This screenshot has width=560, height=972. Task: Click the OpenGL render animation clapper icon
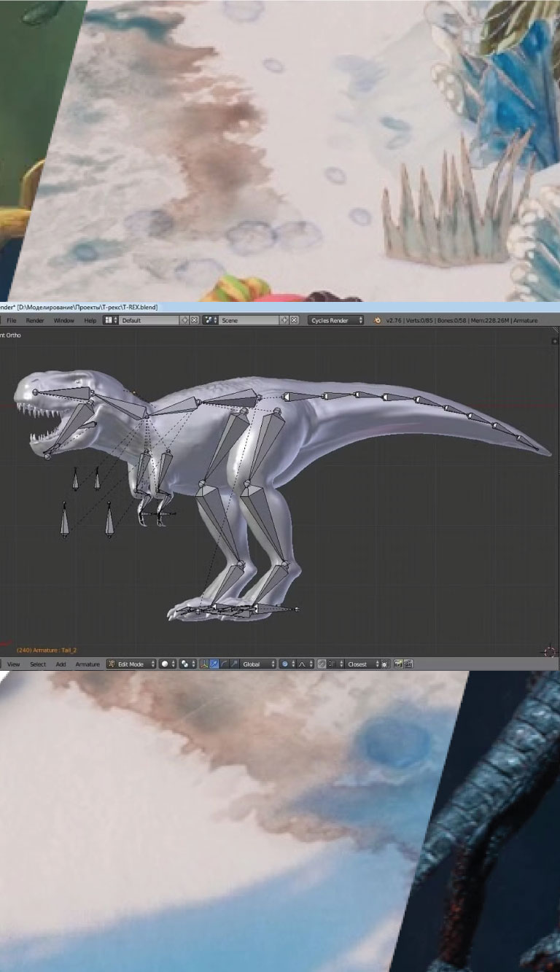coord(408,664)
